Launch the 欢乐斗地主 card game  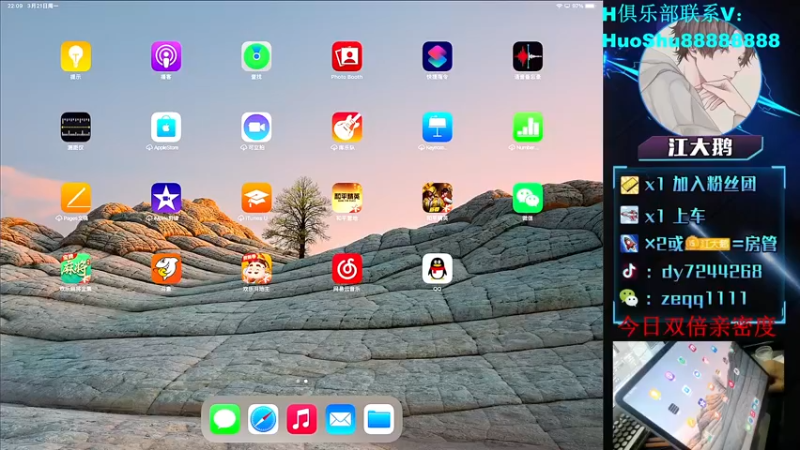pos(256,268)
